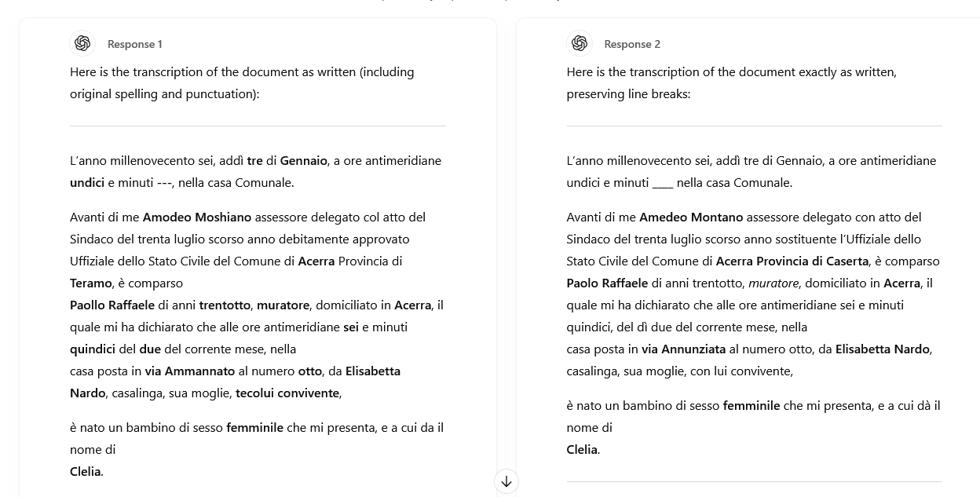Click the scroll-down arrow button
980x497 pixels.
pyautogui.click(x=506, y=481)
